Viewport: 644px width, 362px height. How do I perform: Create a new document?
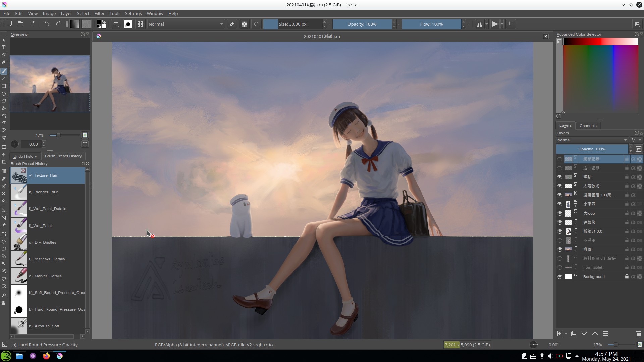9,24
